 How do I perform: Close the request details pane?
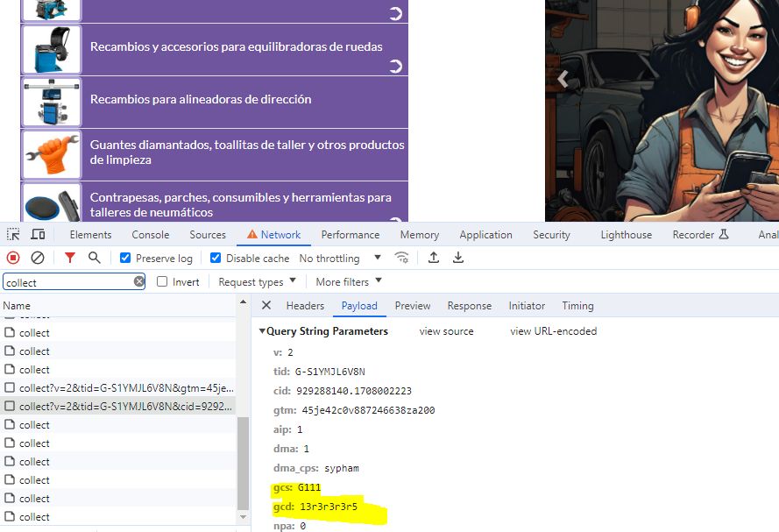point(266,306)
